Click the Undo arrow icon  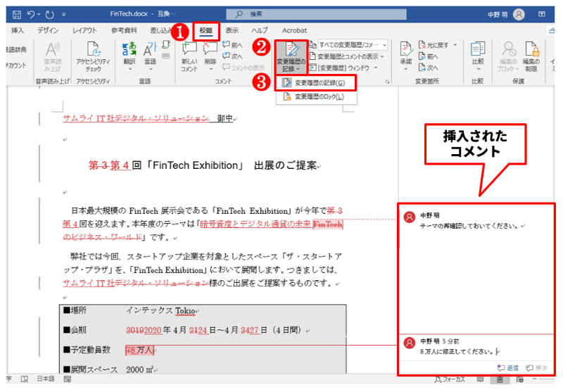click(30, 13)
